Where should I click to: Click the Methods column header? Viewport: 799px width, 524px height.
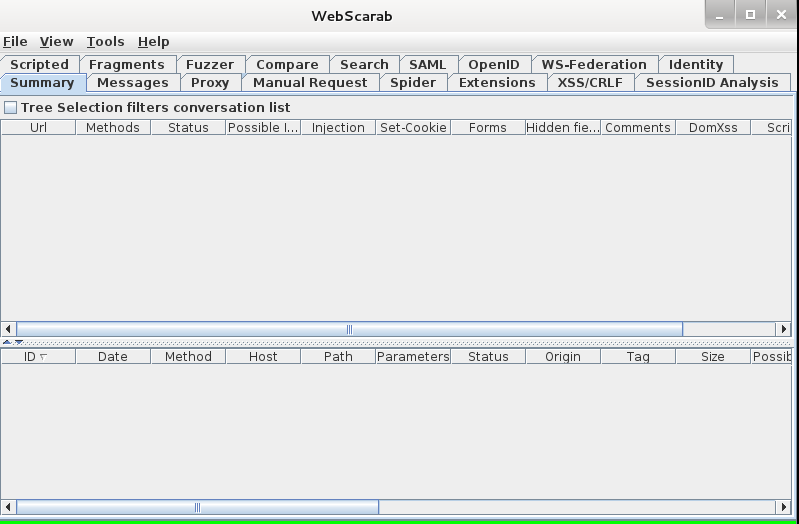click(113, 127)
